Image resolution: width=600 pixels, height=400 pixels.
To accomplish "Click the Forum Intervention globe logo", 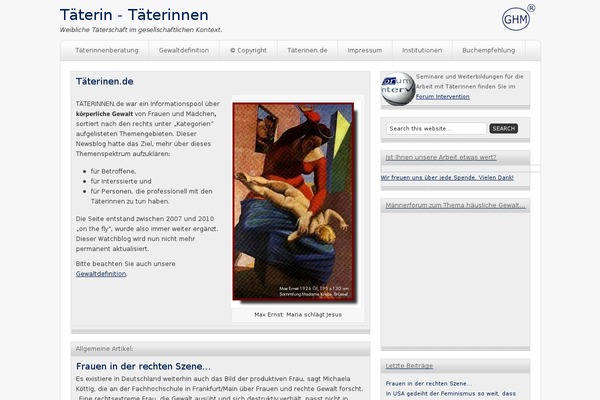I will click(398, 88).
